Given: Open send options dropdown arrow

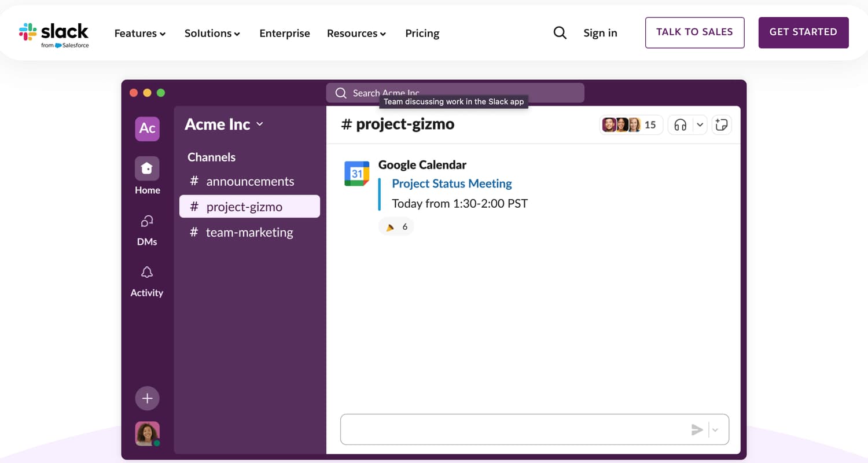Looking at the screenshot, I should pos(715,429).
